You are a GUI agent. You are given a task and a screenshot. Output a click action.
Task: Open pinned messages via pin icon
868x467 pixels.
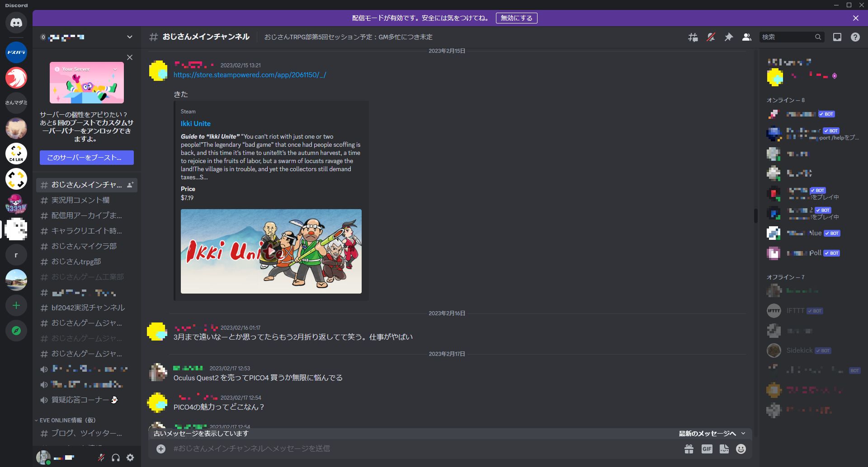point(728,37)
